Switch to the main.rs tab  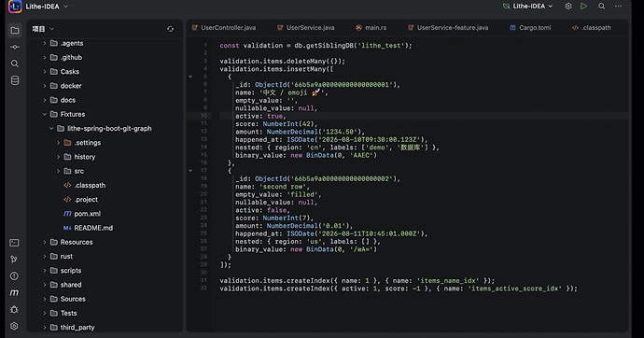371,27
